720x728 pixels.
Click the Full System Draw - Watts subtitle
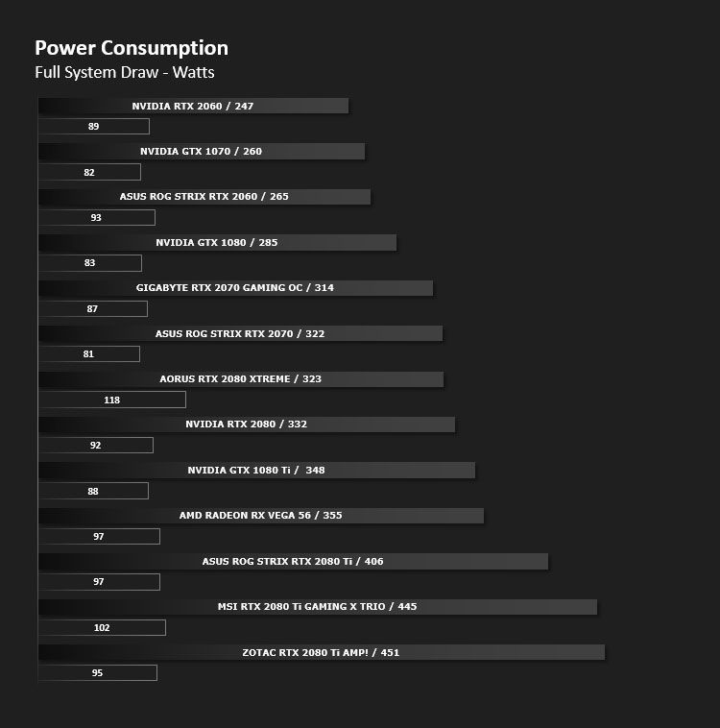125,72
